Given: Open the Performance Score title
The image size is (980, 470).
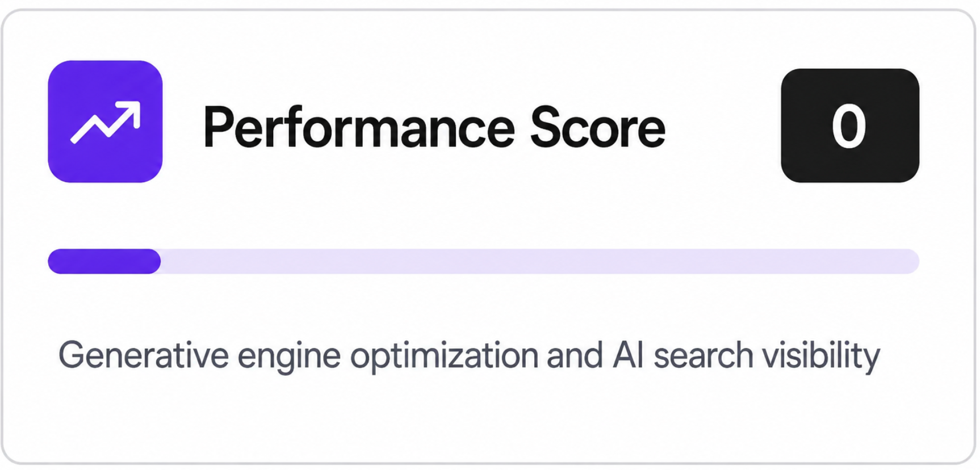Looking at the screenshot, I should (434, 128).
